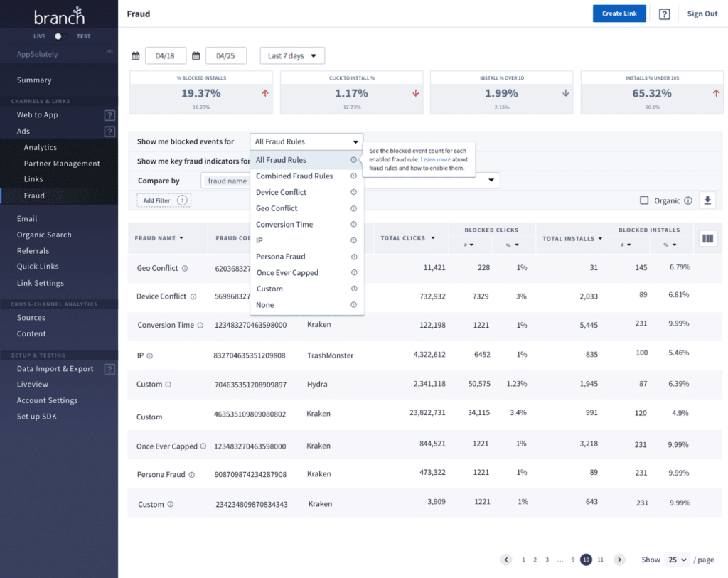Open the column customization grid icon
The width and height of the screenshot is (728, 578).
707,240
